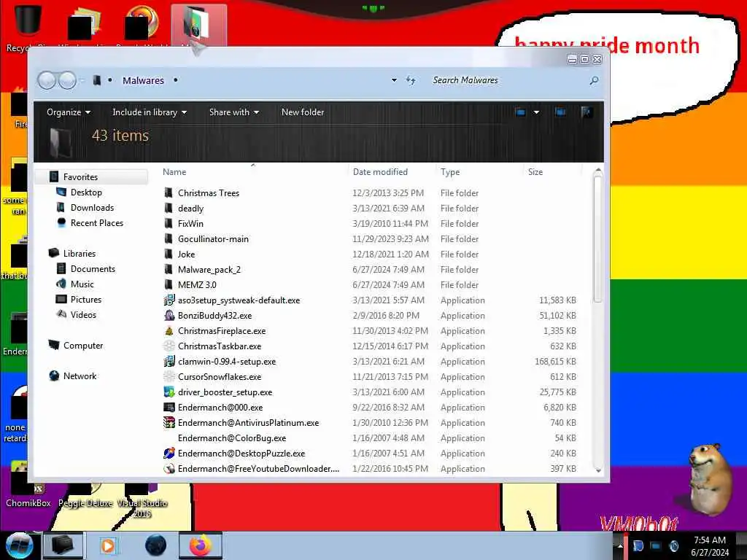Open Downloads in the navigation pane
747x560 pixels.
(92, 208)
